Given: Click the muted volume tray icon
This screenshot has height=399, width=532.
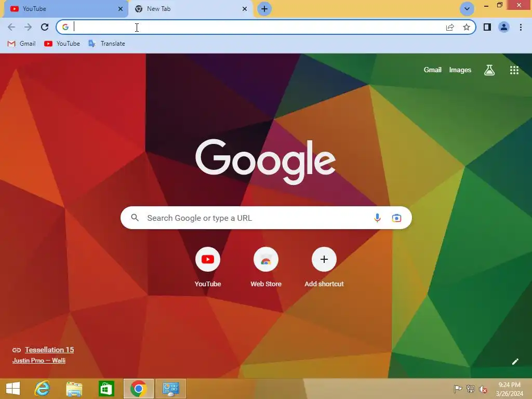Looking at the screenshot, I should pos(483,389).
